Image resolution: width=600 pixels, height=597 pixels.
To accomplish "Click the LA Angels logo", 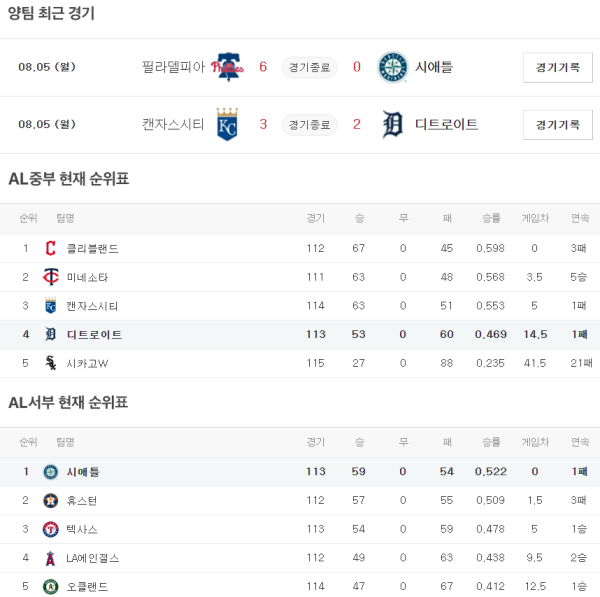I will (51, 558).
